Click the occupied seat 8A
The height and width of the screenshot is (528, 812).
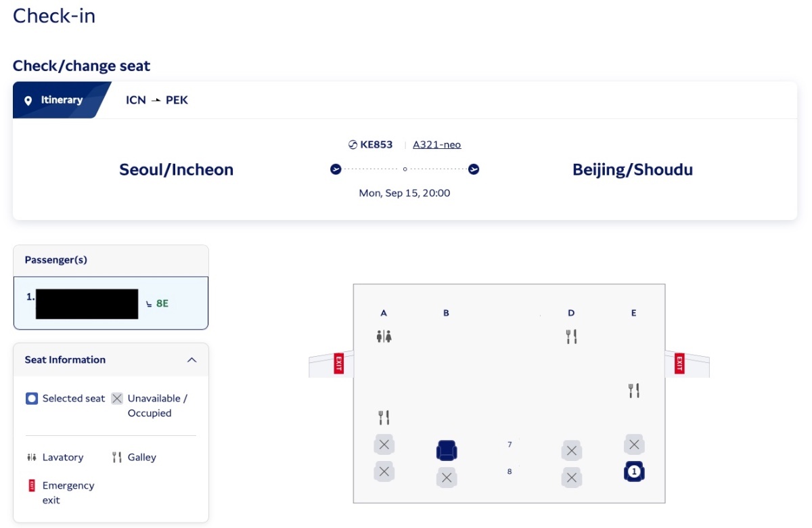click(384, 472)
